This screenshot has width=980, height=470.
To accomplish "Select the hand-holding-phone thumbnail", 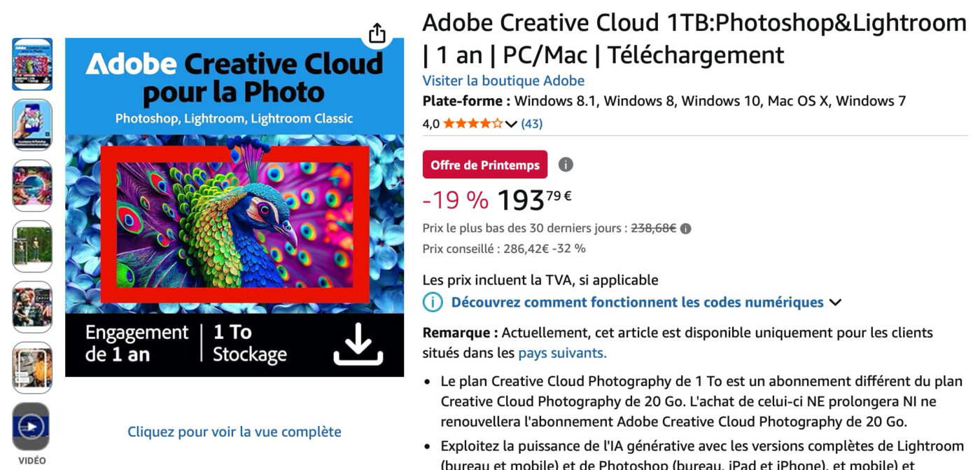I will pyautogui.click(x=31, y=125).
